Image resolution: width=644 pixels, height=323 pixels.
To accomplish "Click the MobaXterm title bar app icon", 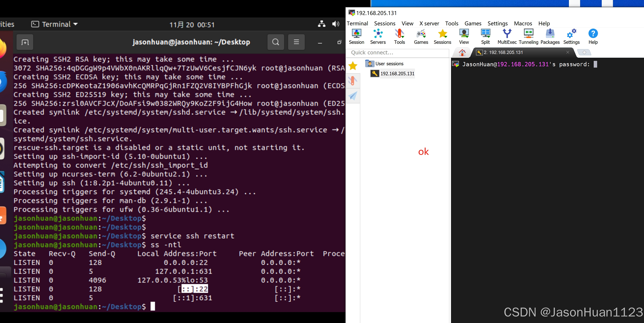I will pyautogui.click(x=352, y=13).
